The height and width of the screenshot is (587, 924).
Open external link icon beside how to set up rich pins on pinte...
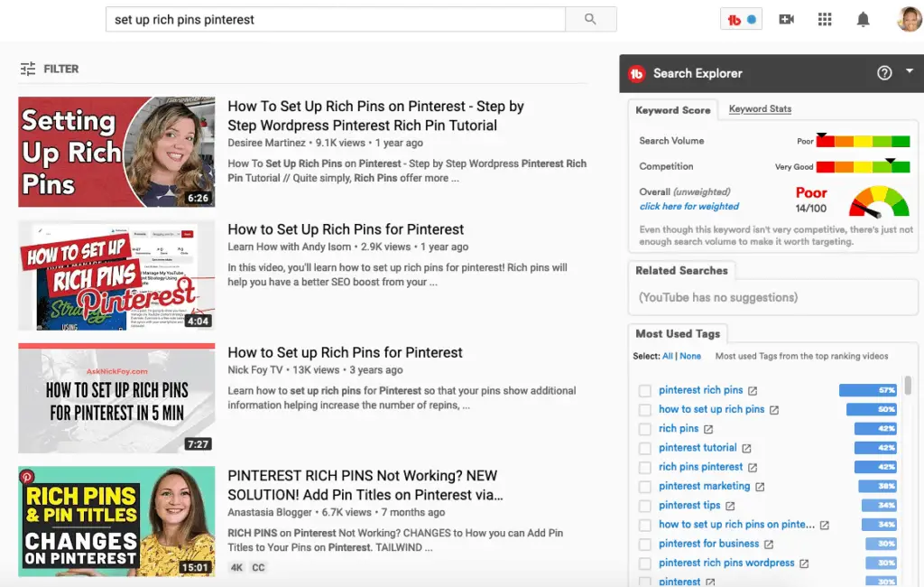coord(825,525)
